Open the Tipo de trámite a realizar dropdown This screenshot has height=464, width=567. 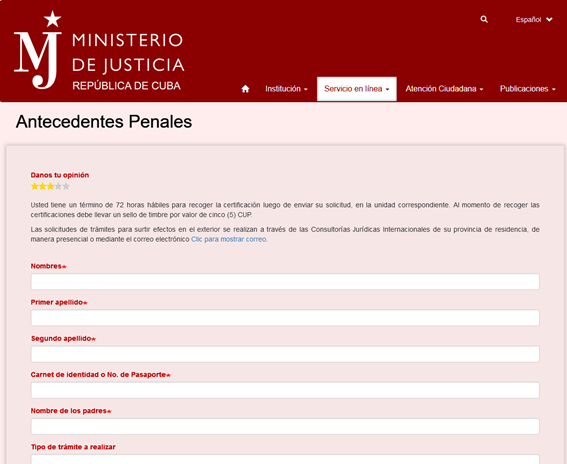coord(285,459)
